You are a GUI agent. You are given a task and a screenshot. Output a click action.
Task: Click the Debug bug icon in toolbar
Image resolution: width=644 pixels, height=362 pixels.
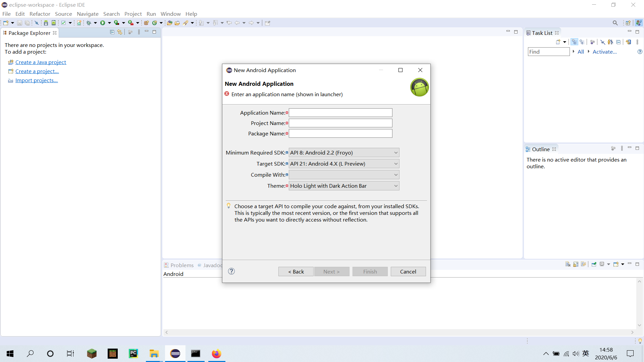(x=89, y=23)
